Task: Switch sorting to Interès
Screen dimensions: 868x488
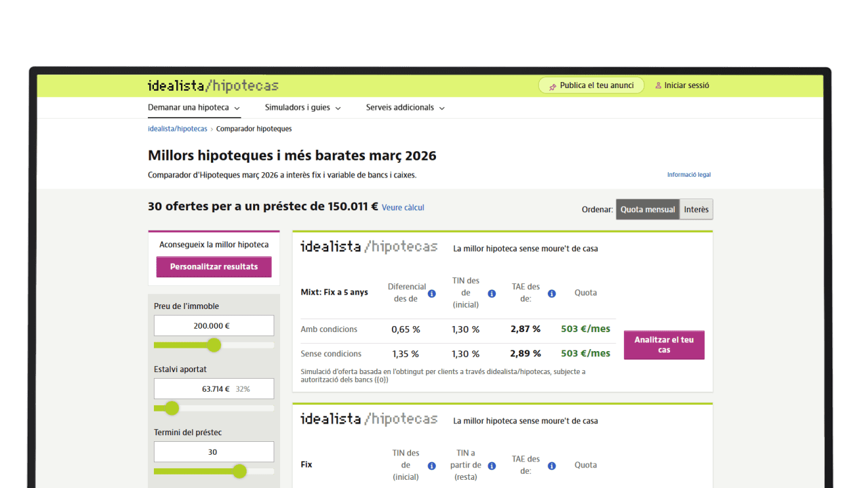Action: point(696,209)
